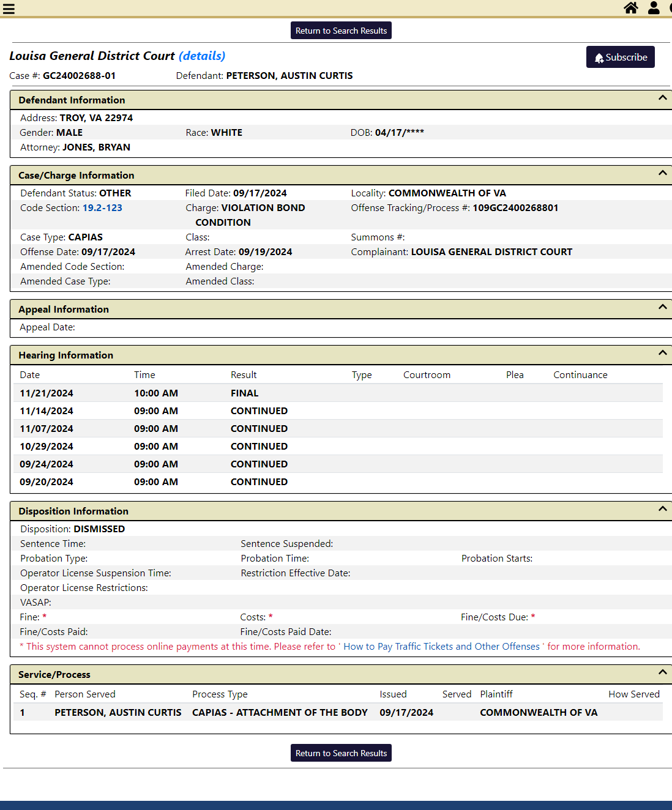The image size is (672, 810).
Task: Click the top Return to Search Results button
Action: (x=341, y=31)
